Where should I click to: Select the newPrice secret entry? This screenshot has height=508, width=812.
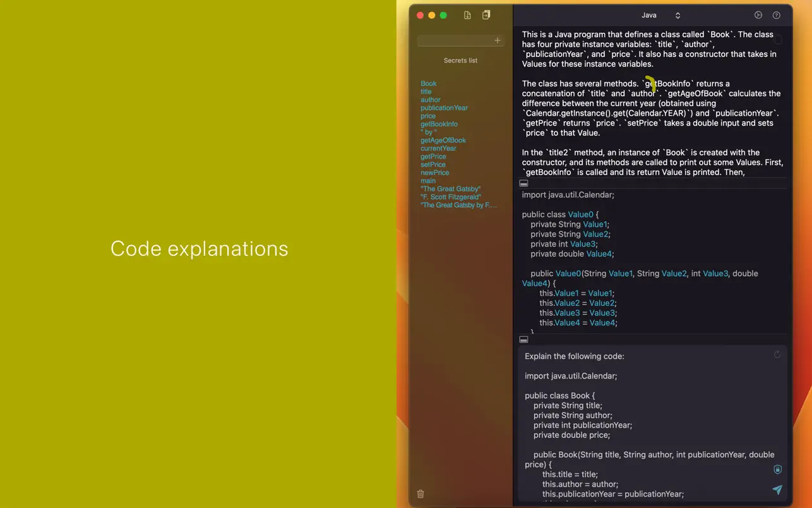pyautogui.click(x=434, y=172)
